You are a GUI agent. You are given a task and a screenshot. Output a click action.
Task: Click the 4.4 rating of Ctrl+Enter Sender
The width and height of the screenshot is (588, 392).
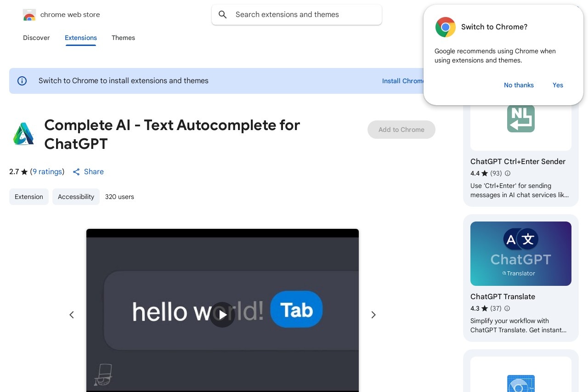pos(479,173)
